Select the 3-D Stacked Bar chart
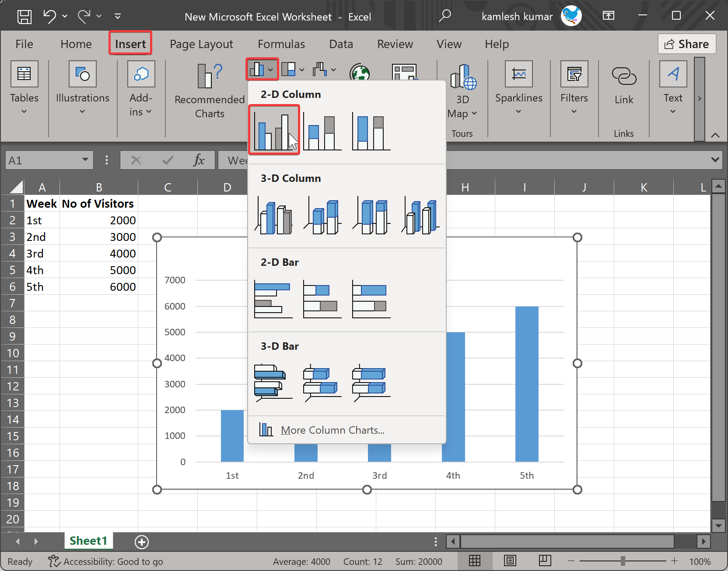The height and width of the screenshot is (571, 728). pos(322,383)
